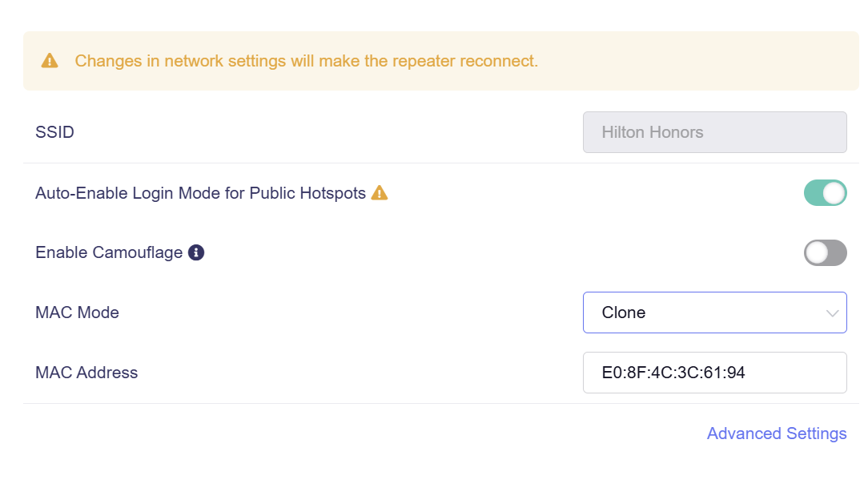Click the MAC Address label
This screenshot has width=868, height=496.
point(86,373)
